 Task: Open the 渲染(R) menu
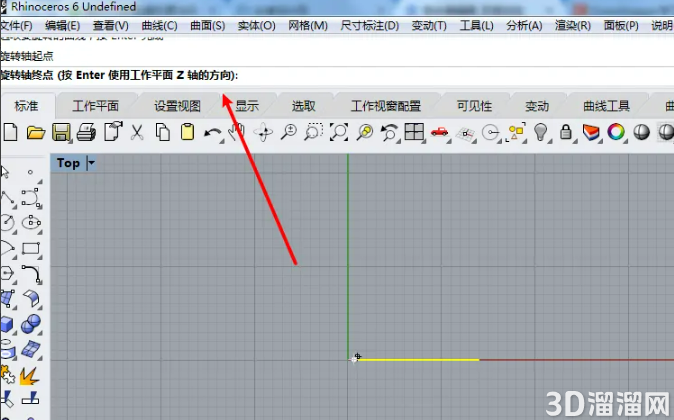[573, 25]
